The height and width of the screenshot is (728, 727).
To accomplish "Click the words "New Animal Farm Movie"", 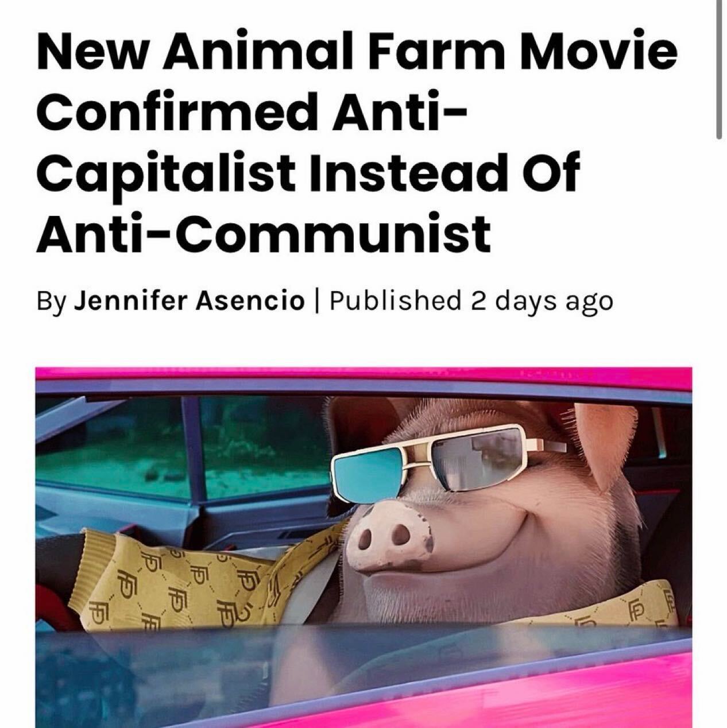I will pos(356,49).
